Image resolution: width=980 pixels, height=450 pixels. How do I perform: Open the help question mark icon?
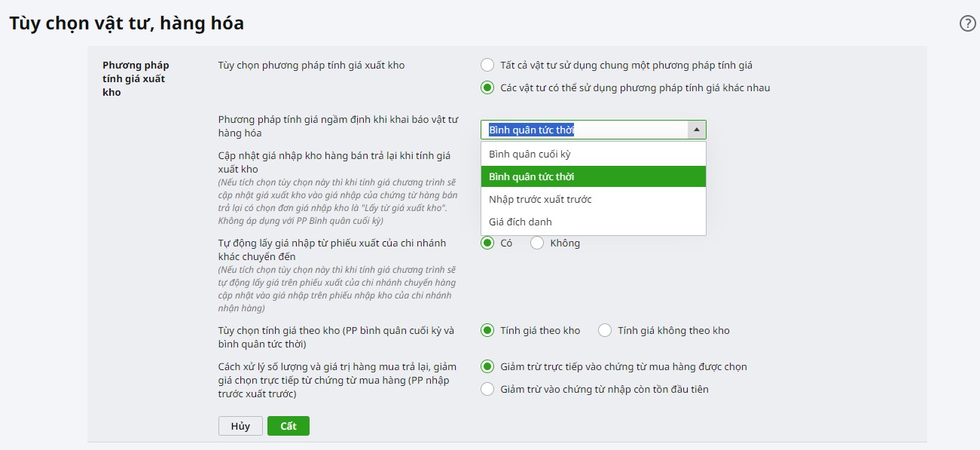[967, 23]
